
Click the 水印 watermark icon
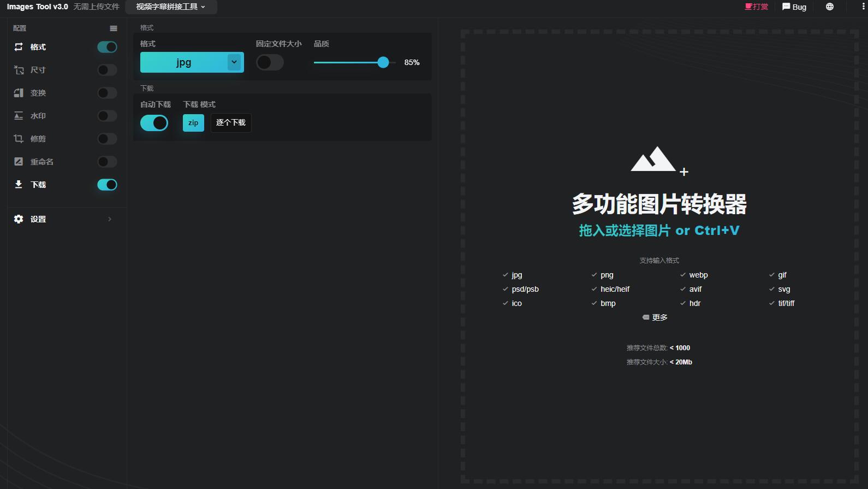click(19, 116)
